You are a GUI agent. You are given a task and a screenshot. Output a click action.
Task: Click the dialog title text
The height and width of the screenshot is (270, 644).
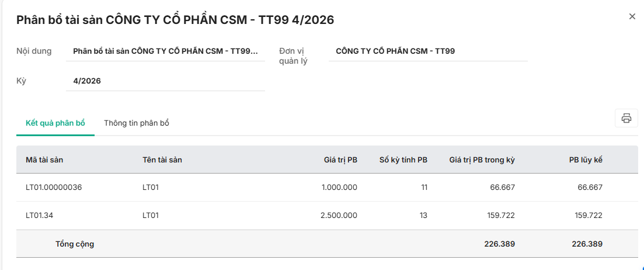coord(175,20)
